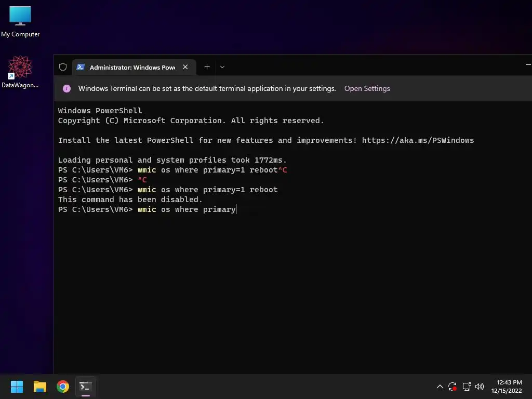Click the 'Loading personal and system profiles' line
Viewport: 532px width, 399px height.
(172, 160)
